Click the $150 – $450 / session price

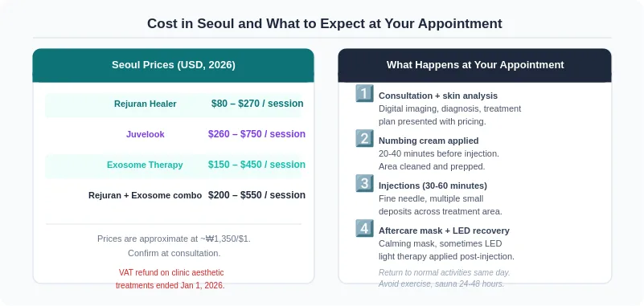click(256, 165)
